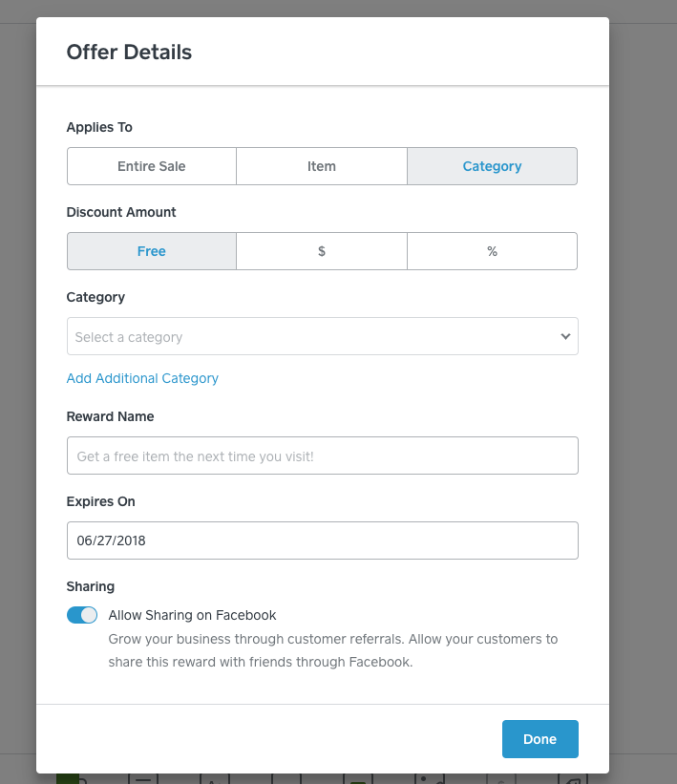
Task: Open the "Select a category" dropdown
Action: tap(322, 336)
